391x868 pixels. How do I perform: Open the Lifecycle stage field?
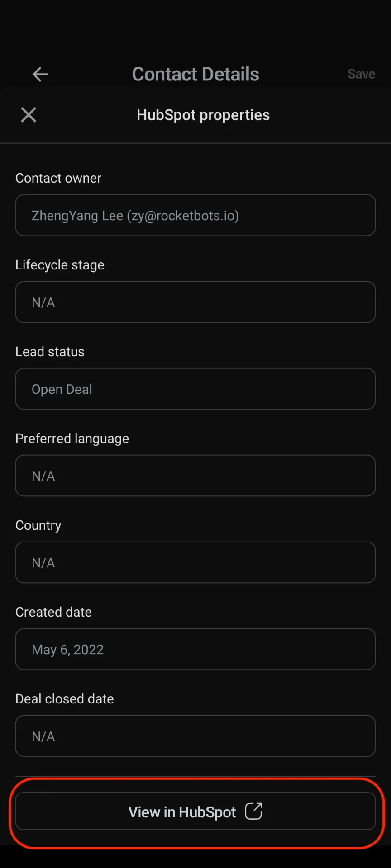coord(195,302)
